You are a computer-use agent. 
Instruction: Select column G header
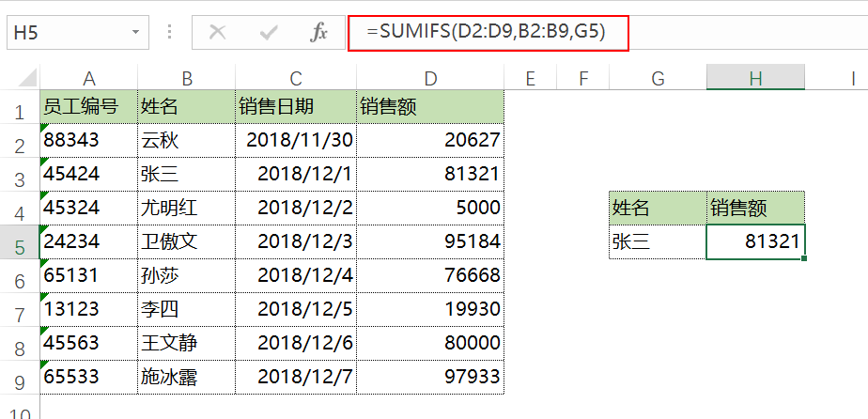tap(658, 79)
